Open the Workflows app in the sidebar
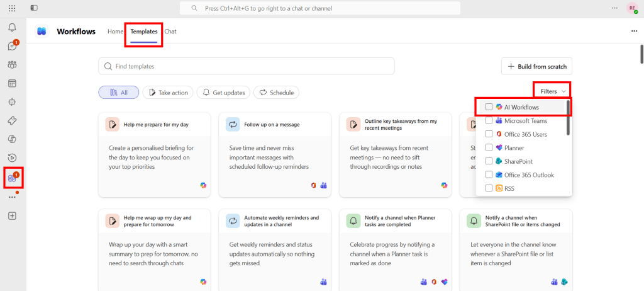The width and height of the screenshot is (644, 291). pos(13,178)
